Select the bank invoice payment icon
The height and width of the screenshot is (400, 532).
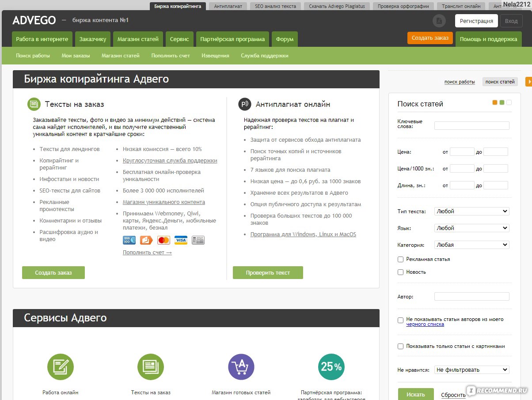click(198, 240)
